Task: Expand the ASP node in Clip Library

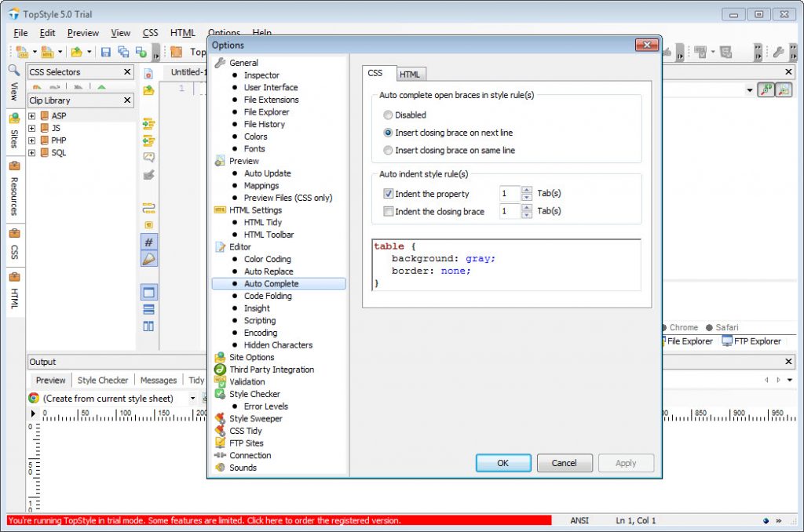Action: 32,116
